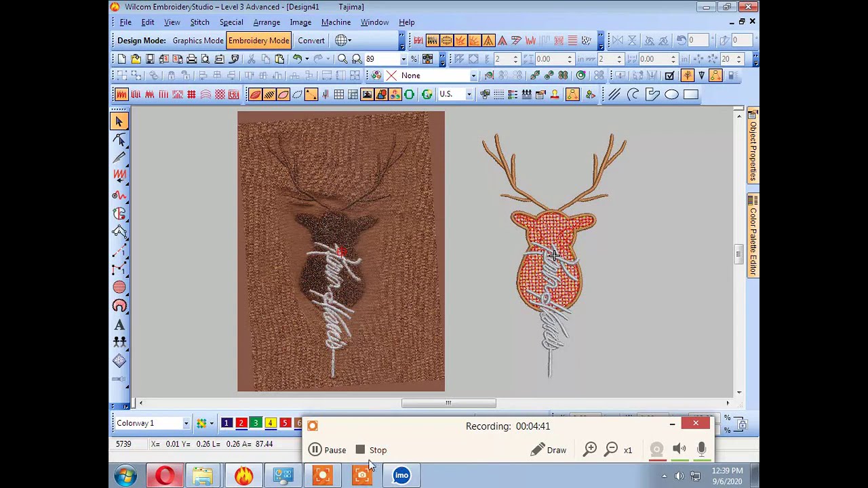Open the U.S. measurement units dropdown
Screen dimensions: 868x488
(x=469, y=94)
